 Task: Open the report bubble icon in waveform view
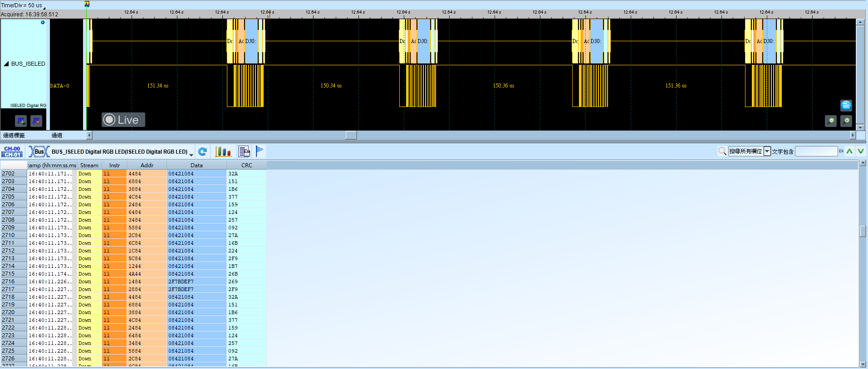tap(846, 106)
